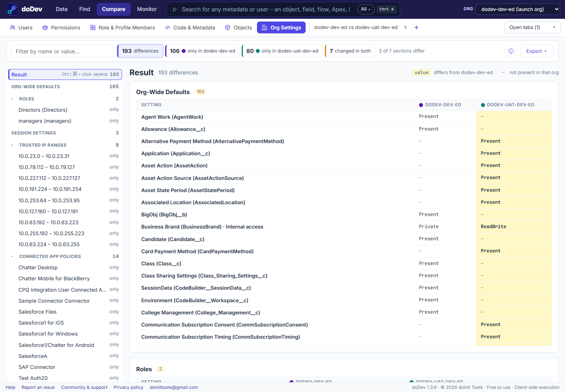Click the info circle icon
This screenshot has width=565, height=392.
pos(511,51)
